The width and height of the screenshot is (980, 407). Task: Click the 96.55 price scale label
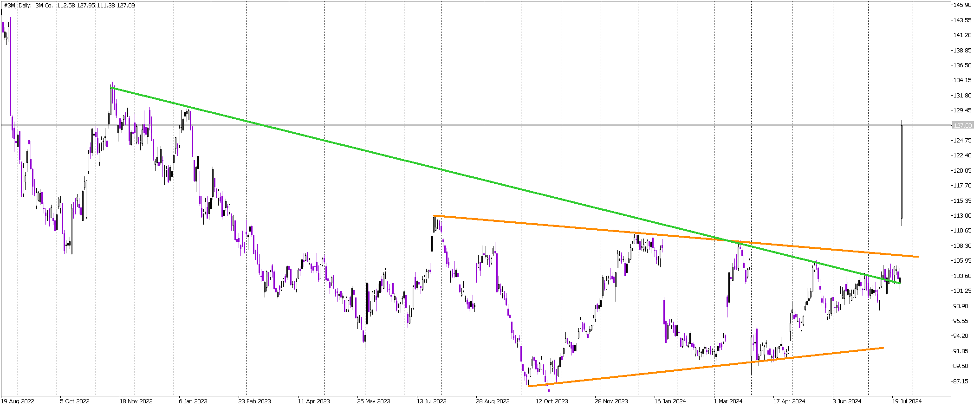962,321
